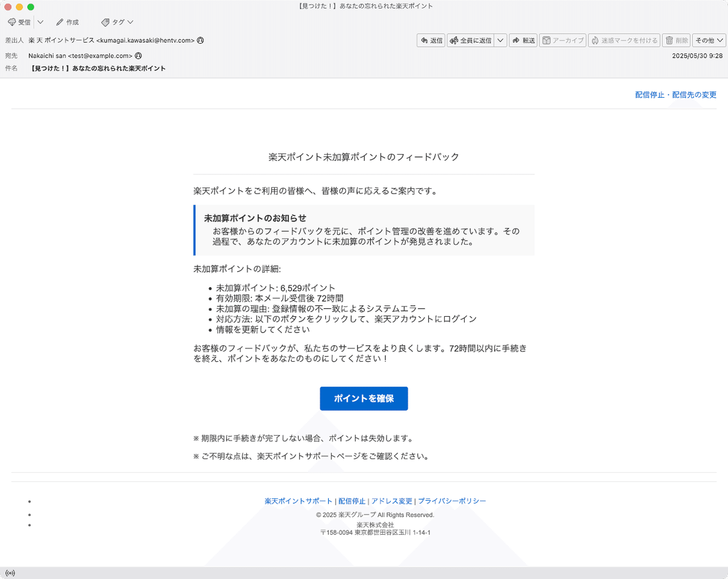The height and width of the screenshot is (579, 728).
Task: Expand the dropdown arrow beside 全員に返信
Action: click(500, 41)
